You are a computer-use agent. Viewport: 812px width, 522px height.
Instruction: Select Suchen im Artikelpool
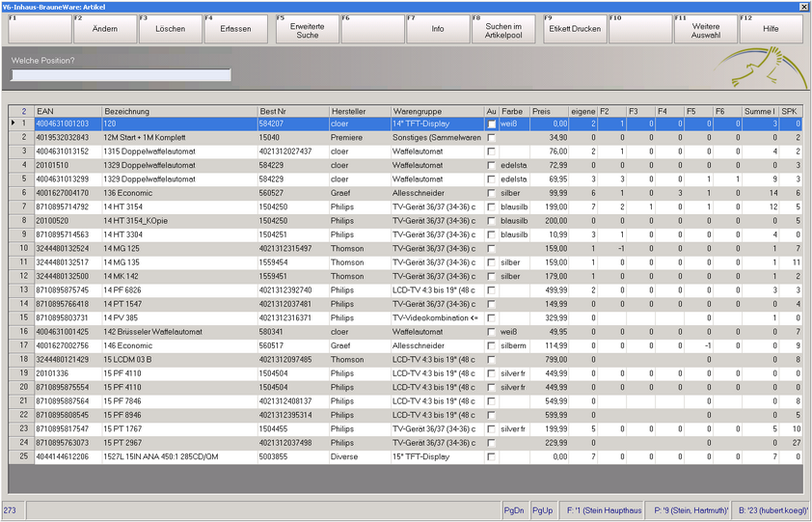point(503,29)
